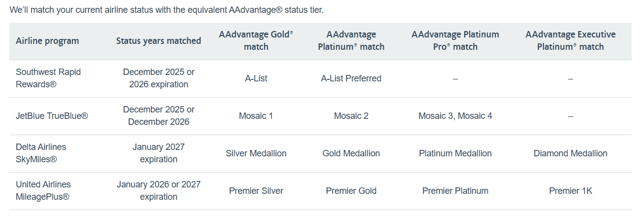Screen dimensions: 644x218
Task: Click the AAdvantage Executive Platinum match header
Action: [571, 40]
